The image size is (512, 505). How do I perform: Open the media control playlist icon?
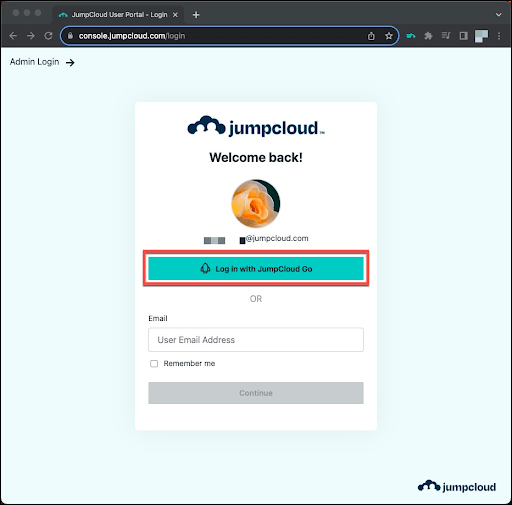[x=446, y=36]
